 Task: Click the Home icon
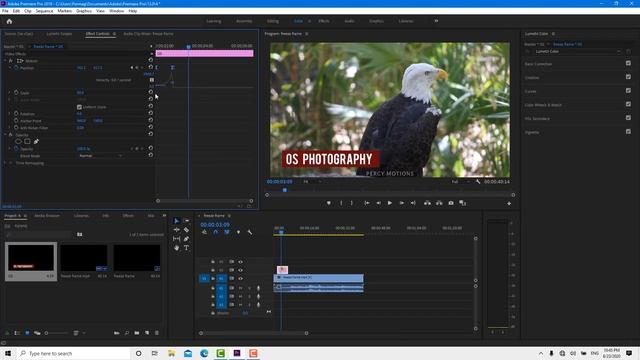click(9, 21)
